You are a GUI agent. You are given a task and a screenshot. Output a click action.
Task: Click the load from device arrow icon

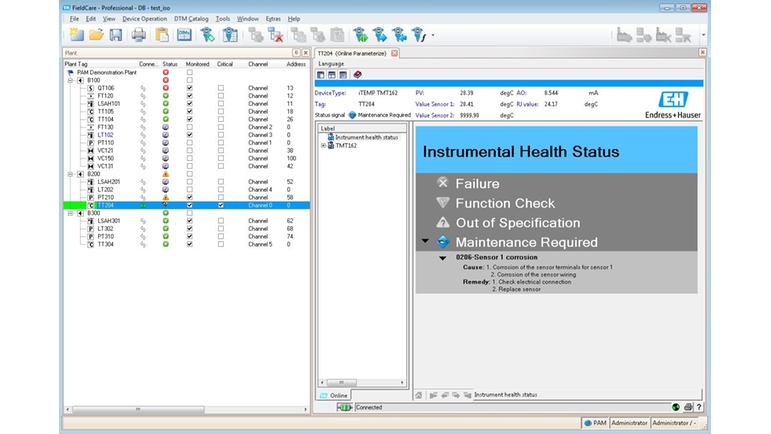pos(399,35)
